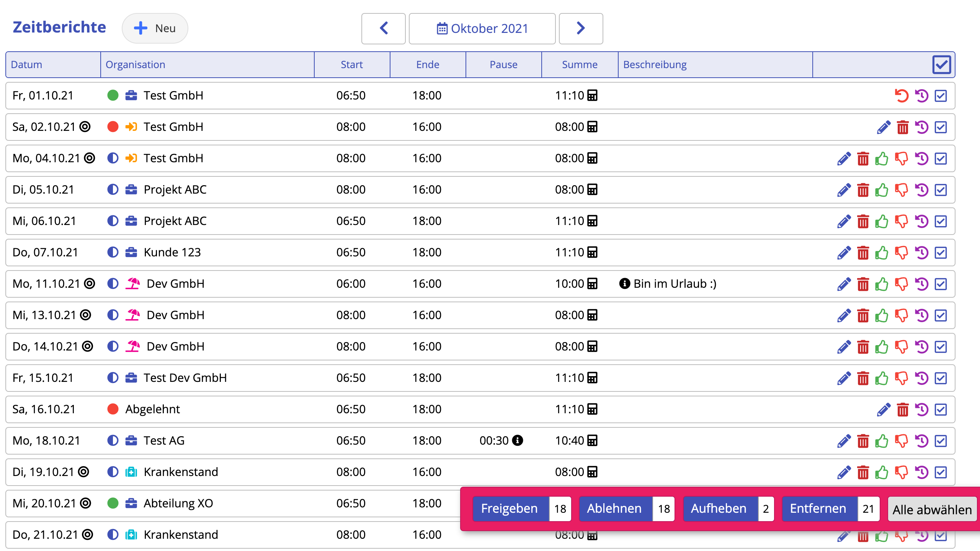Toggle the select-all checkbox in table header
Image resolution: width=980 pixels, height=551 pixels.
pyautogui.click(x=941, y=65)
